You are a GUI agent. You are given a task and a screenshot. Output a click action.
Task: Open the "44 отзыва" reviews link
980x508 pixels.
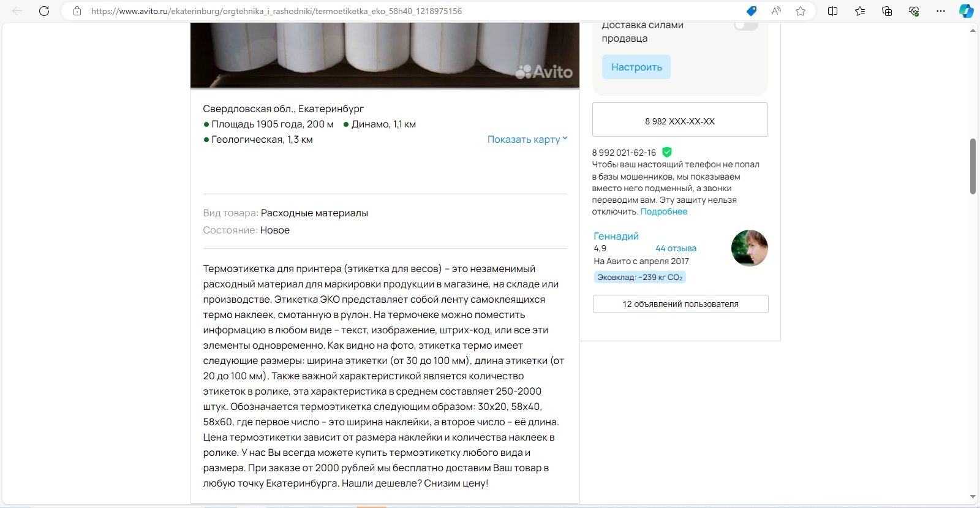coord(676,248)
